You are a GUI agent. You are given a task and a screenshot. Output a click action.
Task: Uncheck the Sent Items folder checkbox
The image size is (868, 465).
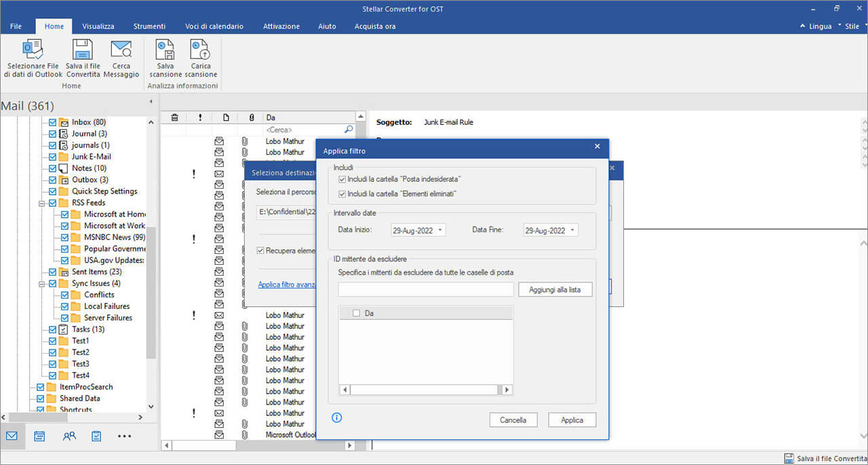(53, 272)
